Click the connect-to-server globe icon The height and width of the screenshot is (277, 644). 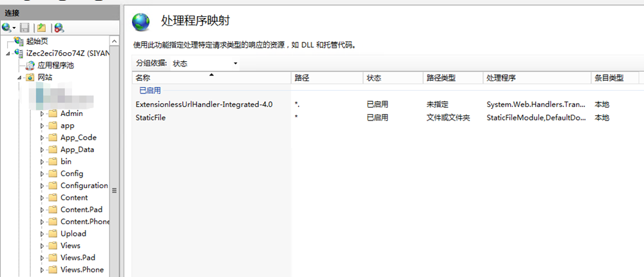[x=6, y=28]
